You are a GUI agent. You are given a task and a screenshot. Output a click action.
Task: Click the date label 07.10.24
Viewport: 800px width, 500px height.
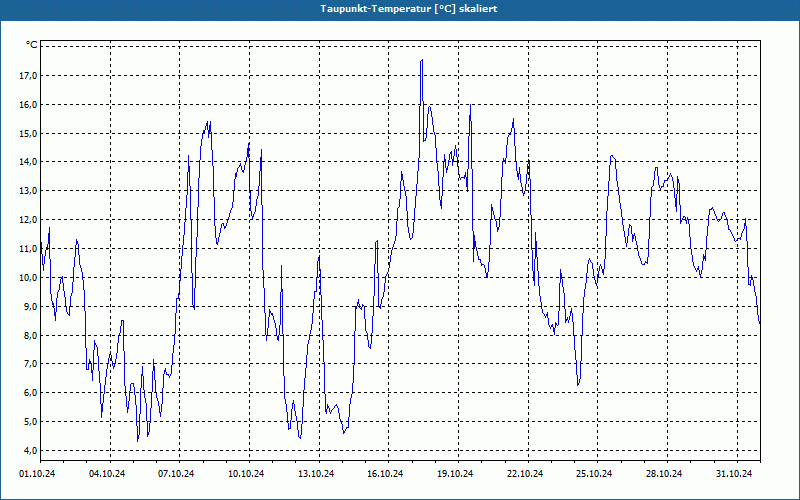click(x=176, y=474)
